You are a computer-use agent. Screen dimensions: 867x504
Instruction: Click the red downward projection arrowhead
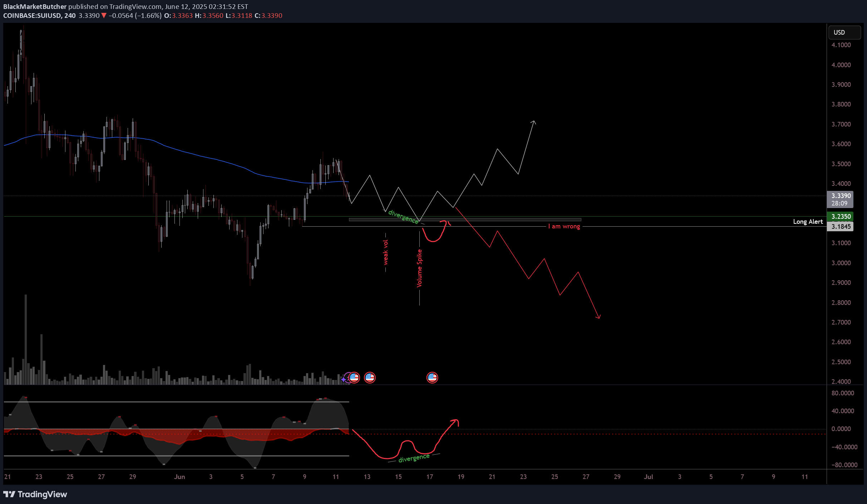pos(599,317)
